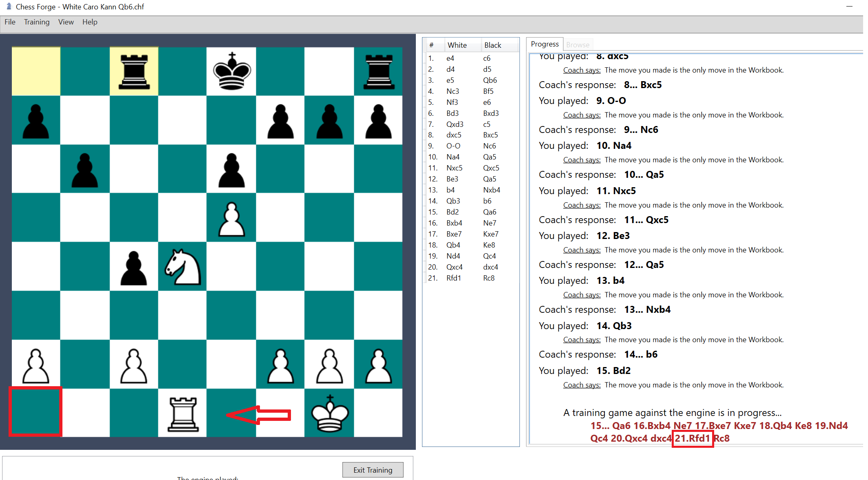Click the red-outlined corner square on the board

tap(36, 412)
